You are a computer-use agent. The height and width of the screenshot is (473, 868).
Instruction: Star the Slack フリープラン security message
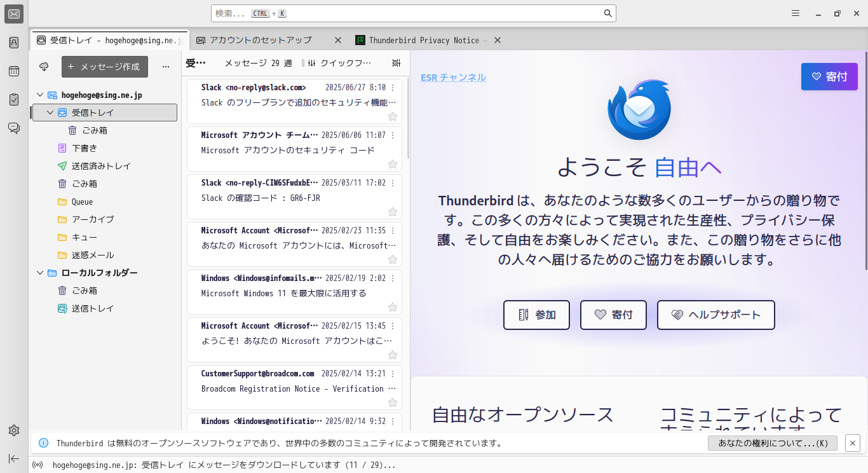click(393, 116)
